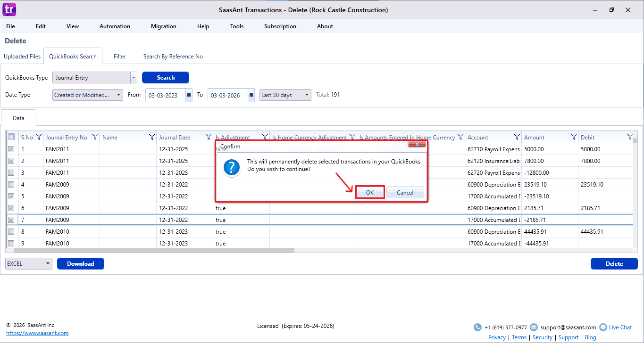644x343 pixels.
Task: Open the From date calendar picker icon
Action: (189, 95)
